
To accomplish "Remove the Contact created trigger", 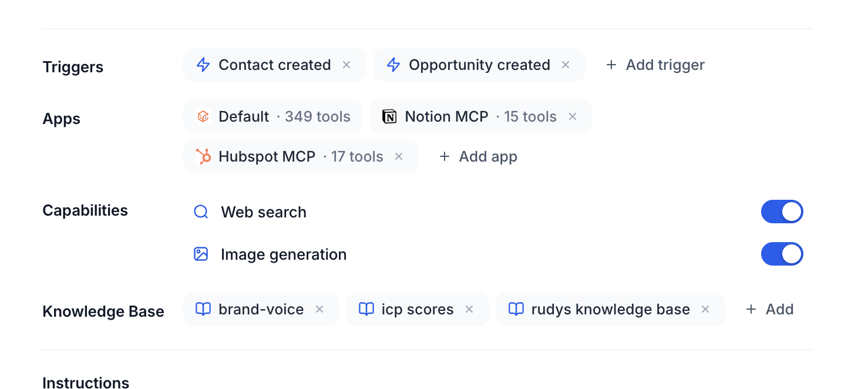I will click(346, 65).
